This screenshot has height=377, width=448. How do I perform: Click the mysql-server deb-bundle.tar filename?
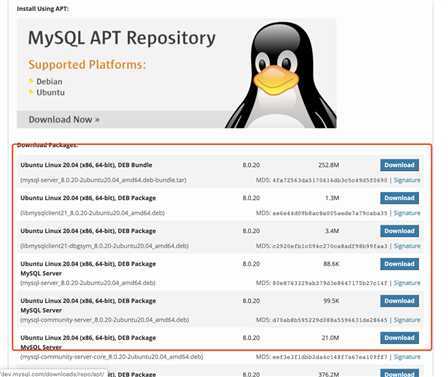103,180
